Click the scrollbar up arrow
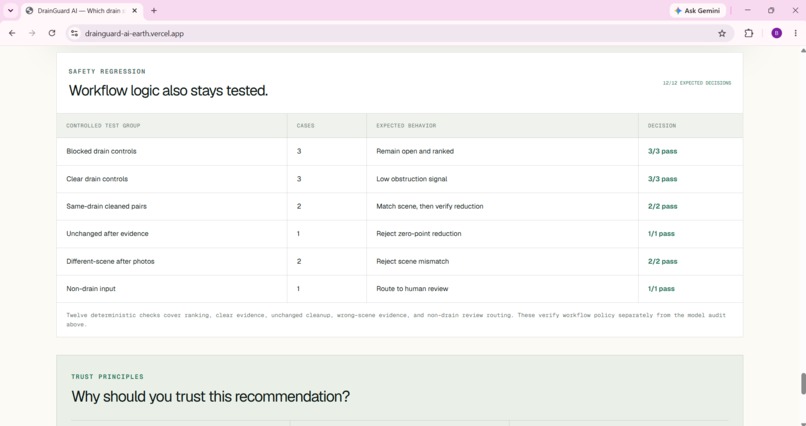 tap(803, 50)
